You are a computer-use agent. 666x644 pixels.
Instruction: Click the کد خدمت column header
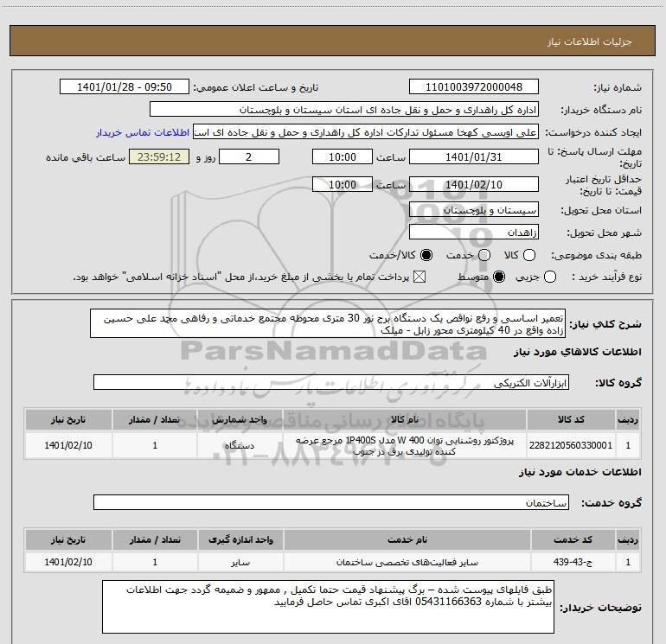(x=573, y=539)
